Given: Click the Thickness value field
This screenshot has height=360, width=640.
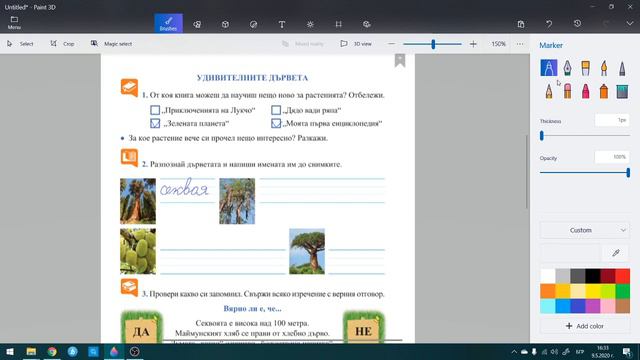Looking at the screenshot, I should point(612,120).
